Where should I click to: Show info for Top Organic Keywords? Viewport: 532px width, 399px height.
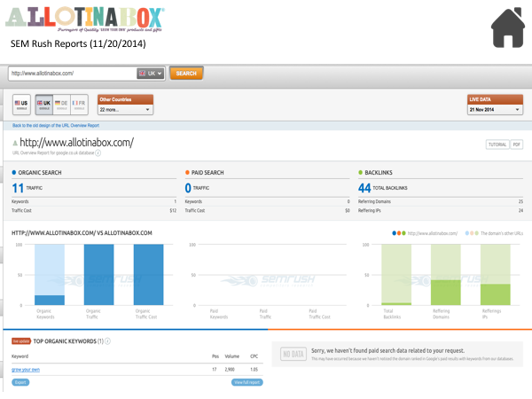(107, 341)
